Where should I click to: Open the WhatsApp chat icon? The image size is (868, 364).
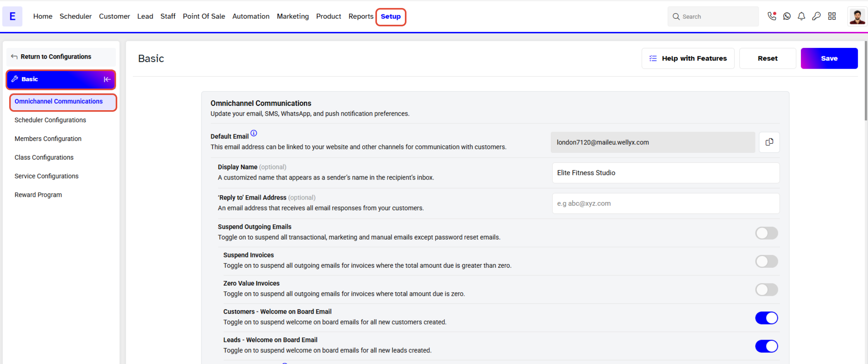pyautogui.click(x=787, y=16)
